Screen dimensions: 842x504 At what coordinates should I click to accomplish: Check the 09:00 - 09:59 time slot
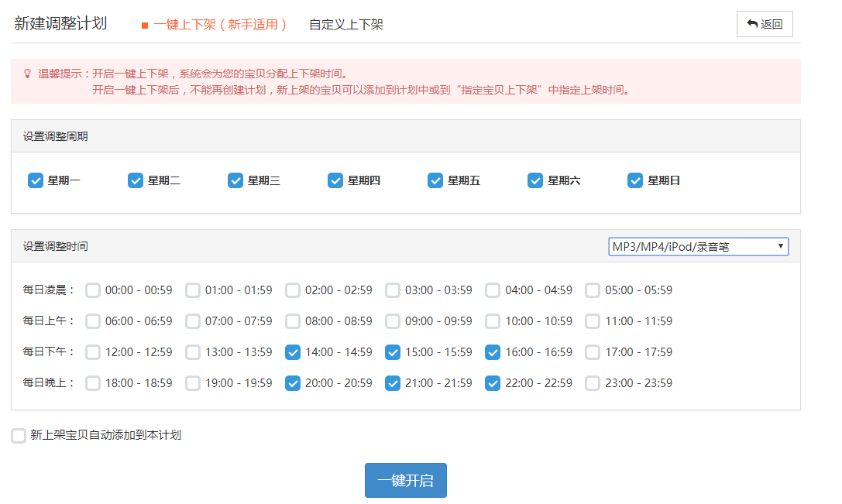click(393, 321)
